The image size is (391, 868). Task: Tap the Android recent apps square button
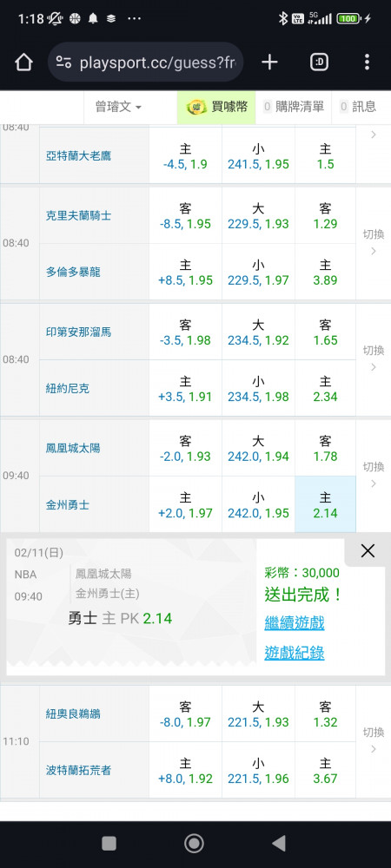[x=109, y=843]
